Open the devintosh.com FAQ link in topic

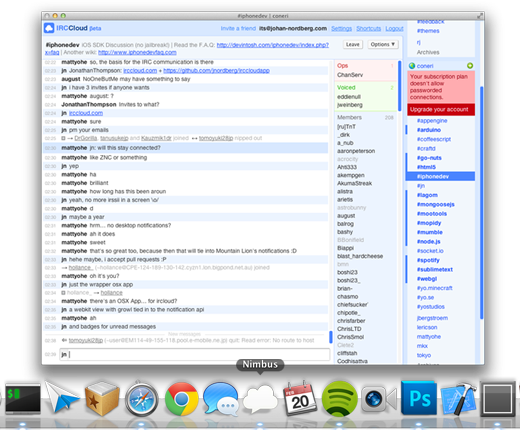273,45
